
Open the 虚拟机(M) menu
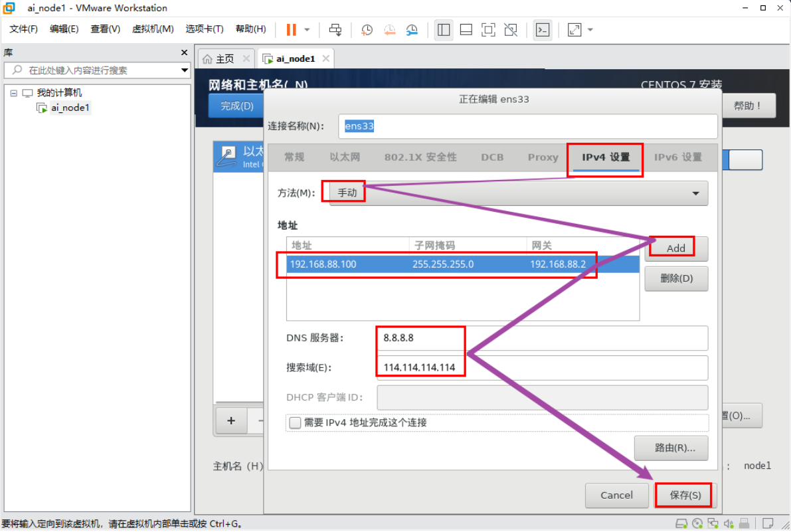pos(153,29)
